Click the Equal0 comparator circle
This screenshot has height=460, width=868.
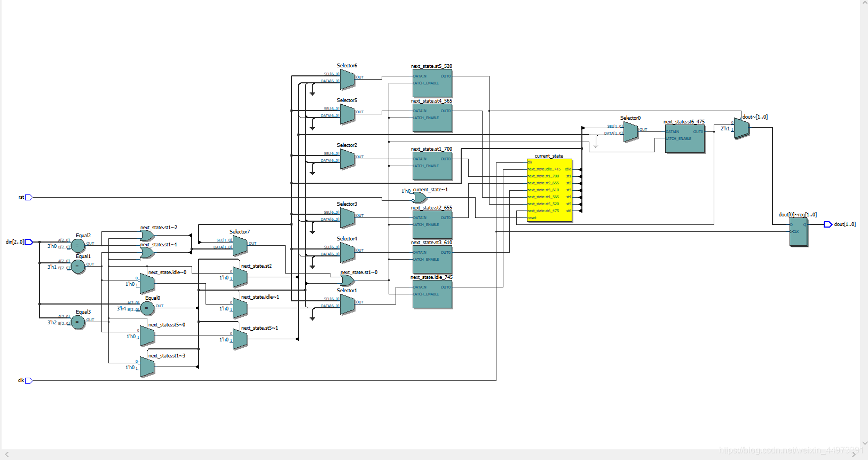(x=147, y=308)
